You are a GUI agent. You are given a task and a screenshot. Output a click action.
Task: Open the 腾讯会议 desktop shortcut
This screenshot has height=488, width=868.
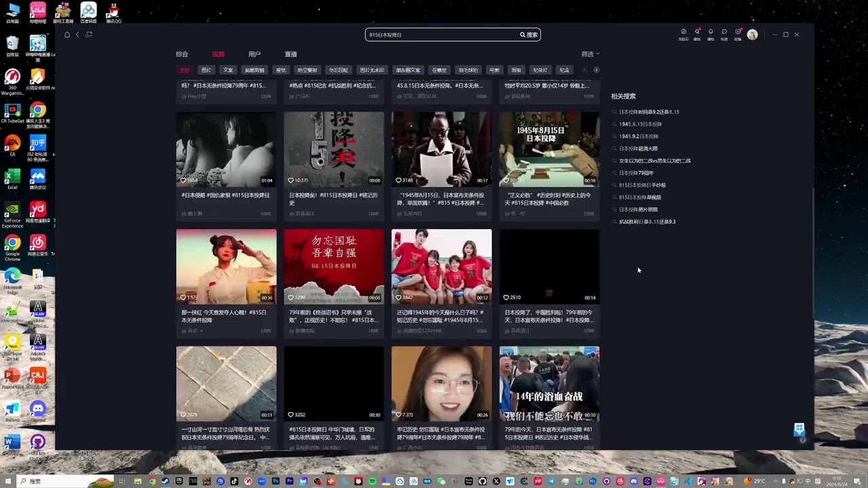(38, 180)
